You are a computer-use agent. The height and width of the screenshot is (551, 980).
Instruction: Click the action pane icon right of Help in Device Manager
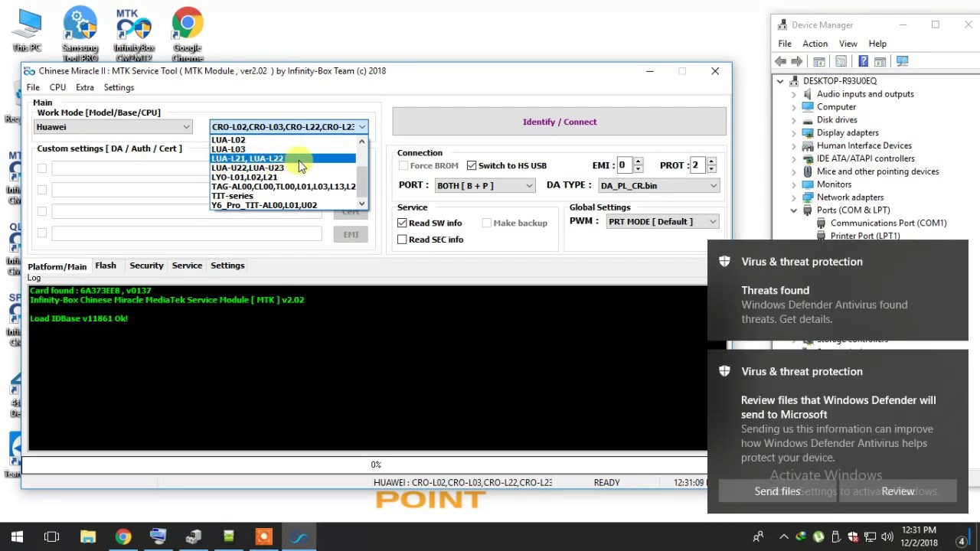click(880, 61)
